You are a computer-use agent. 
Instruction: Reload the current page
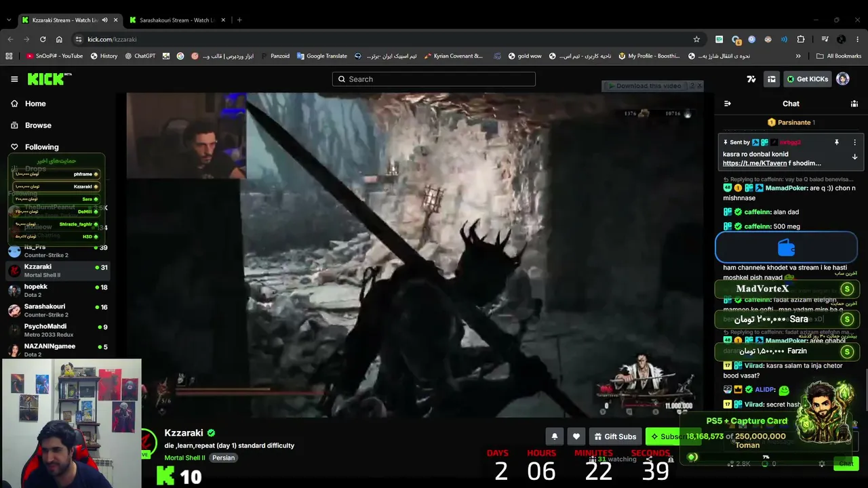(x=43, y=39)
